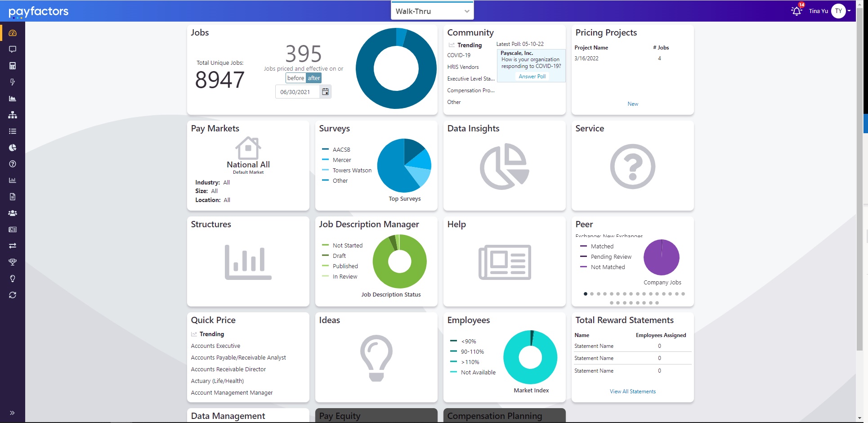
Task: Click 'Answer Poll' in the Community tile
Action: pos(532,76)
